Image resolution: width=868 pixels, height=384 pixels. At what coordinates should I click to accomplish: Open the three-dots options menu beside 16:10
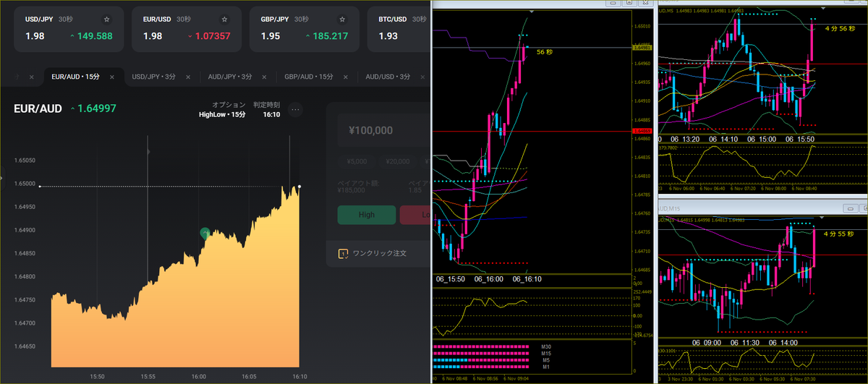[295, 110]
